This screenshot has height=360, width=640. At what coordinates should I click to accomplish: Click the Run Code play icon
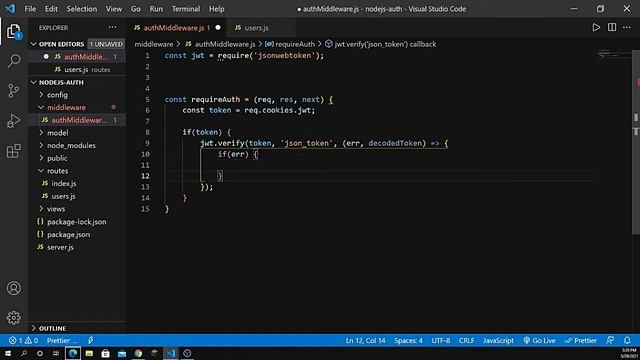(x=596, y=27)
